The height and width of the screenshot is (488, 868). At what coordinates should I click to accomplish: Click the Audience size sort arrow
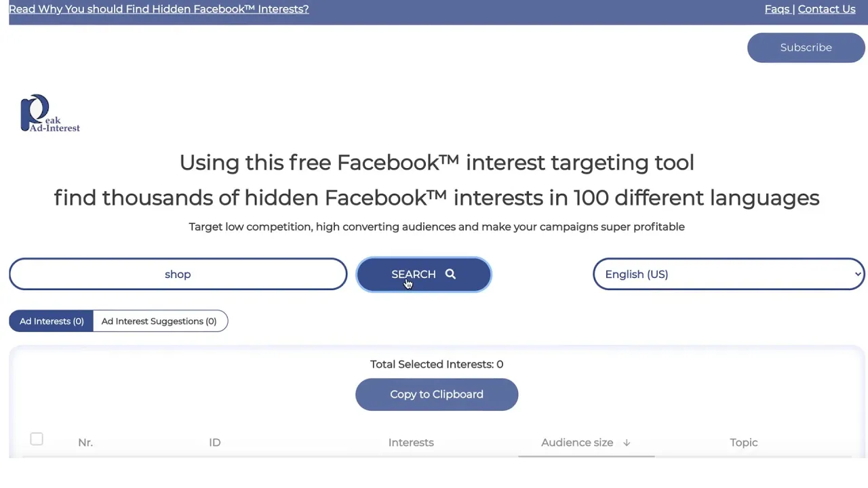pyautogui.click(x=627, y=443)
